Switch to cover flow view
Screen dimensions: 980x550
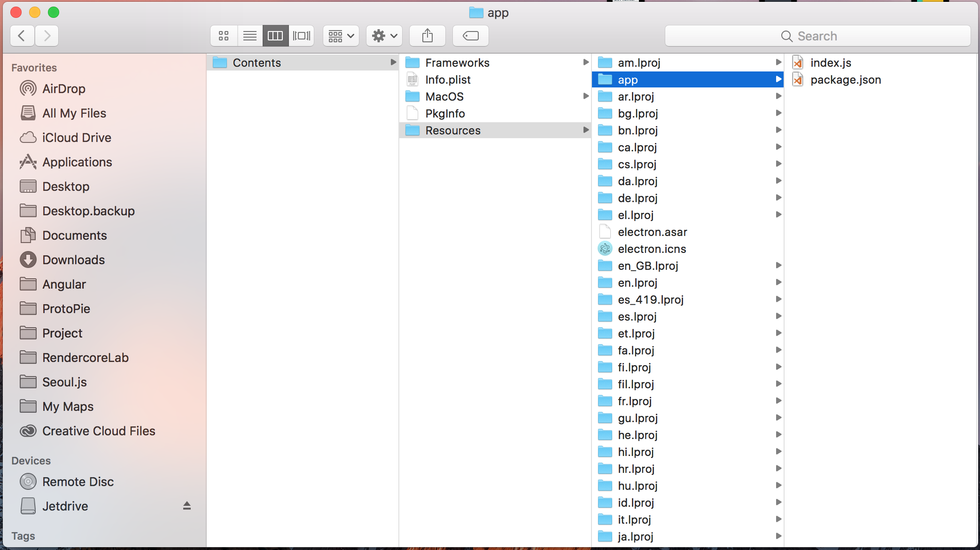point(302,36)
